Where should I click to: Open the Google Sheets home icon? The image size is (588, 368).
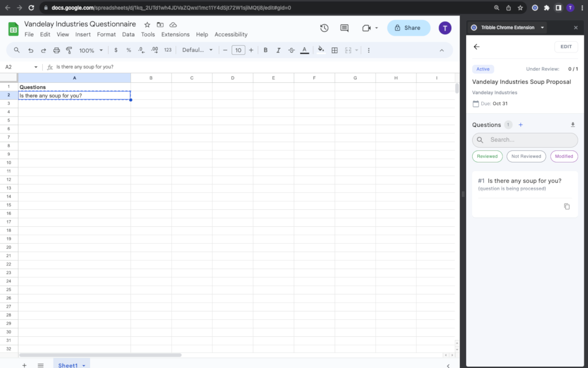[x=13, y=29]
